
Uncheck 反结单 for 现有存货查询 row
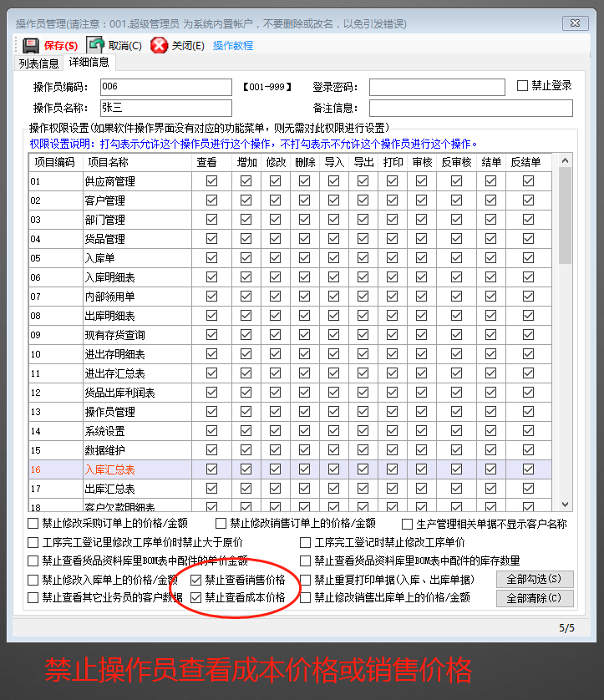click(529, 334)
